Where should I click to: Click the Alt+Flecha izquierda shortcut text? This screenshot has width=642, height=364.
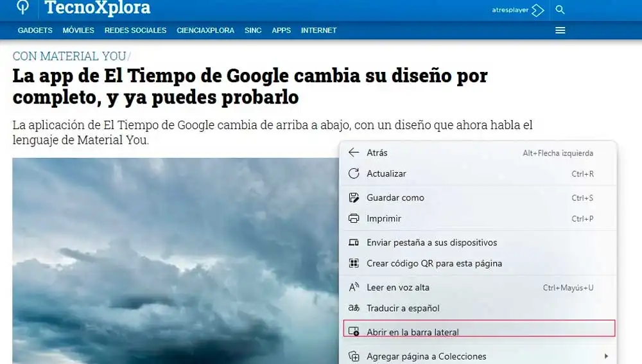click(558, 153)
